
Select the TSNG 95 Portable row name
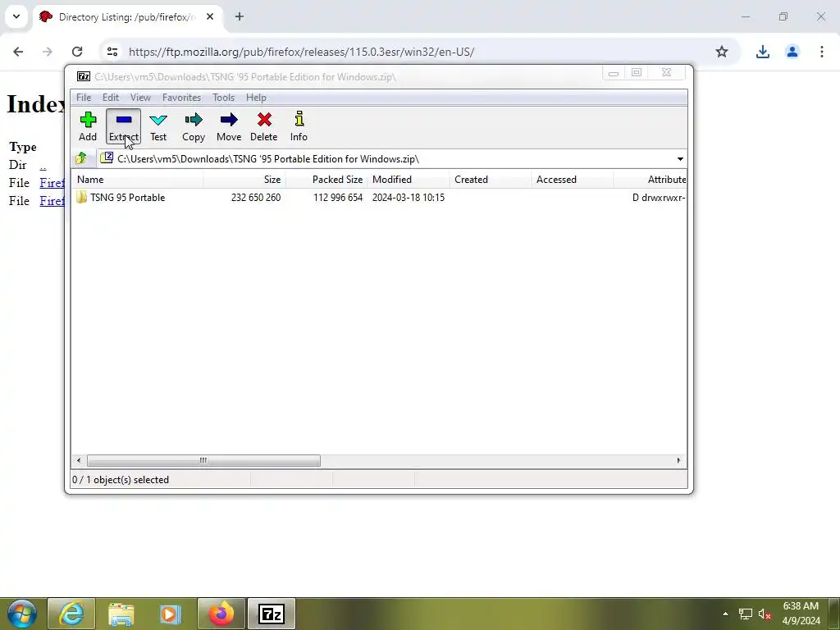(127, 198)
